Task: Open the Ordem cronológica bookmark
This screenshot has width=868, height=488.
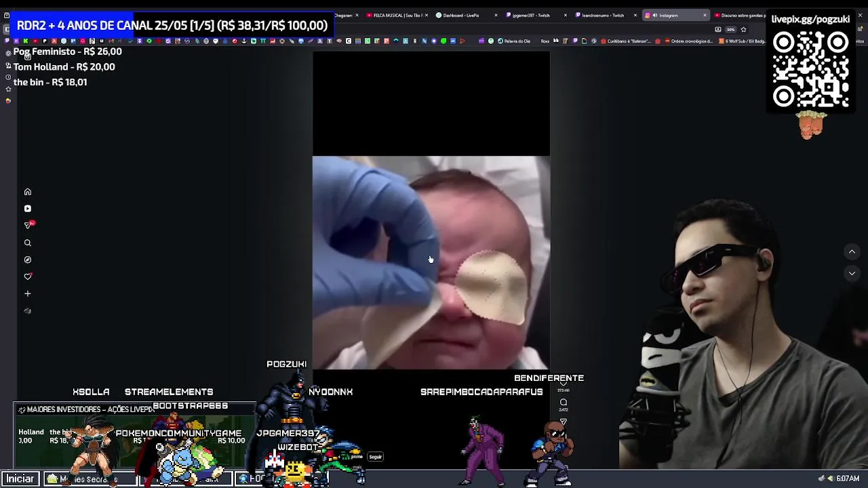Action: pyautogui.click(x=688, y=41)
